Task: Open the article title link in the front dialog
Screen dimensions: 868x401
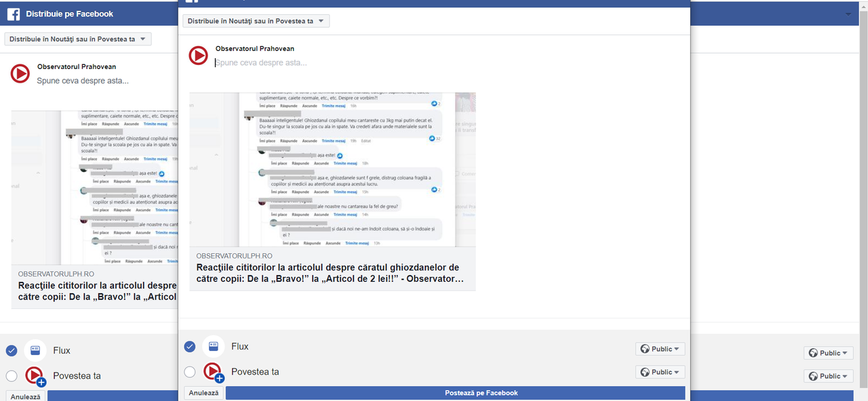Action: tap(330, 273)
